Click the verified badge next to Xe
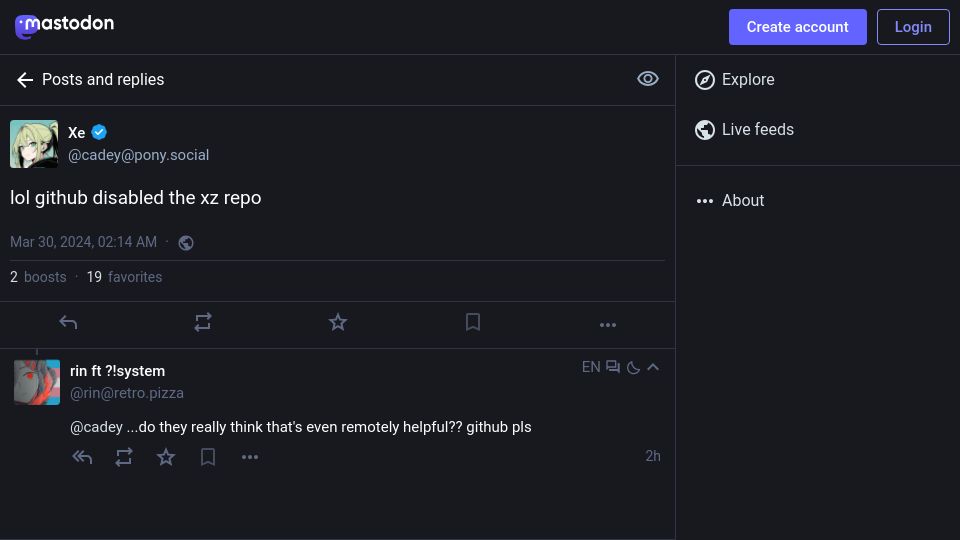Screen dimensions: 960x540 tap(99, 132)
